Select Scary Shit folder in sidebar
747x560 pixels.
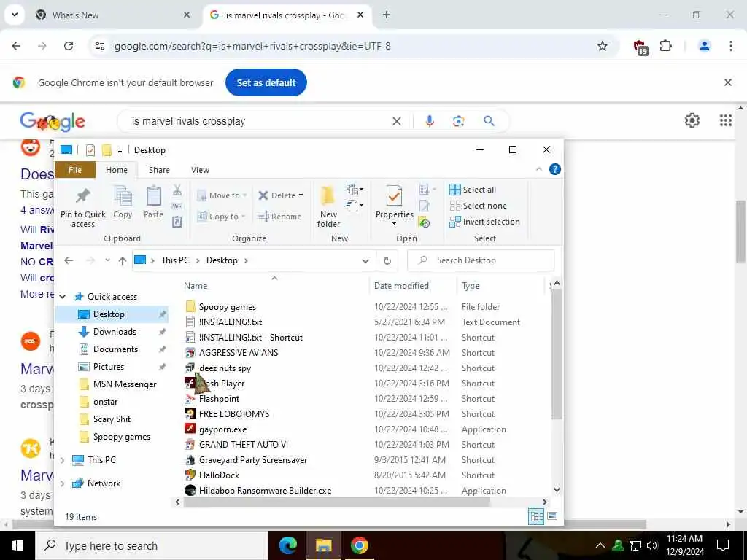[x=112, y=419]
